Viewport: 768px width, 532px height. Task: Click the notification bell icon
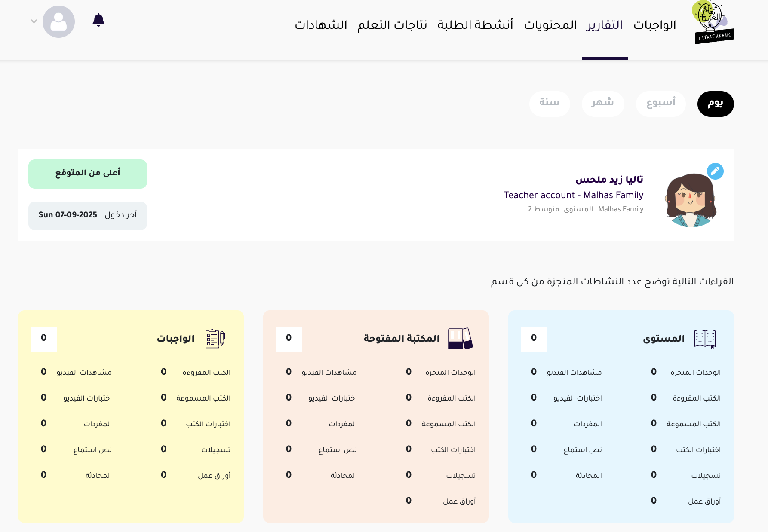(x=98, y=20)
